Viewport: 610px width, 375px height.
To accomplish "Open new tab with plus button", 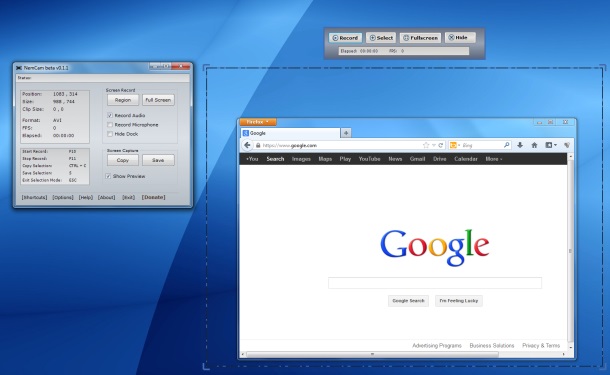I will click(346, 133).
